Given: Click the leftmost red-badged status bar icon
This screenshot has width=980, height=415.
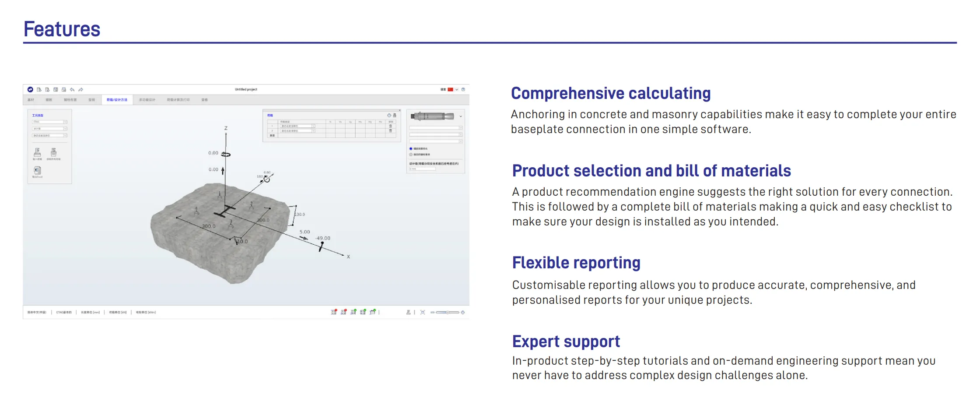Looking at the screenshot, I should click(x=334, y=312).
